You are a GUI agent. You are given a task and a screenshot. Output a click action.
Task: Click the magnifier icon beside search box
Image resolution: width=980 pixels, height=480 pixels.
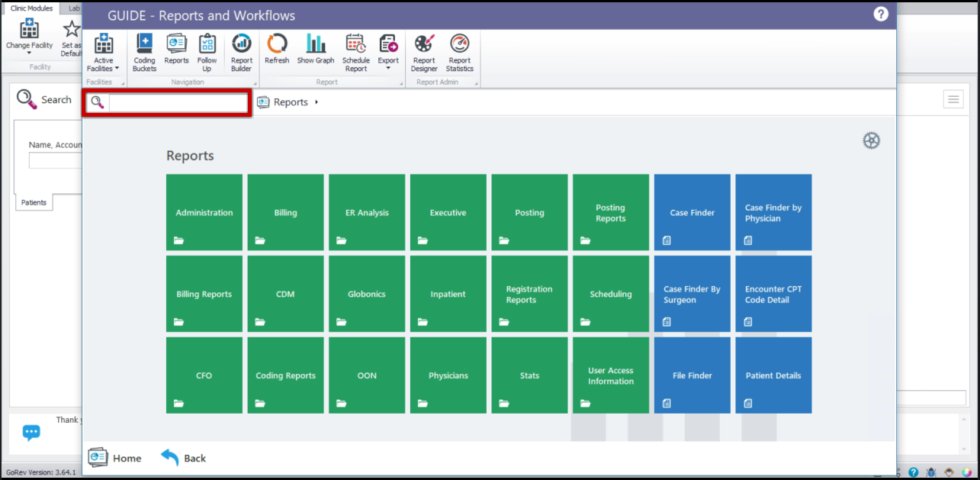(97, 102)
